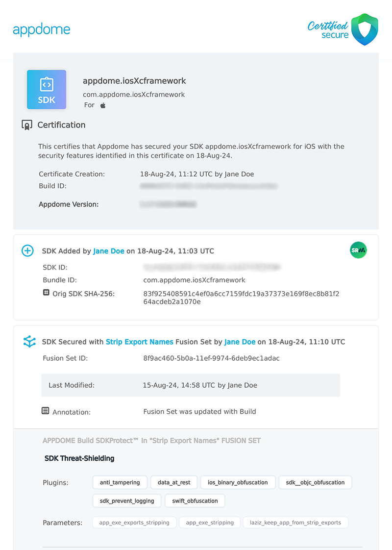Click the Fusion Set ID value
The width and height of the screenshot is (392, 550).
212,358
